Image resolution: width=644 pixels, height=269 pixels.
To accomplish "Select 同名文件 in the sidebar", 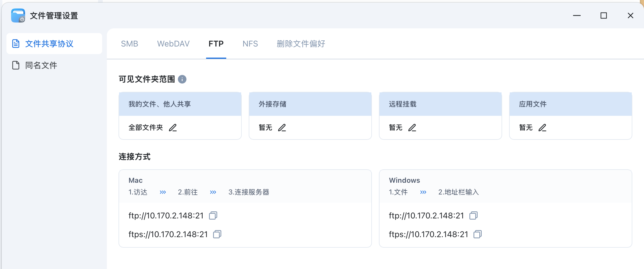I will (41, 65).
